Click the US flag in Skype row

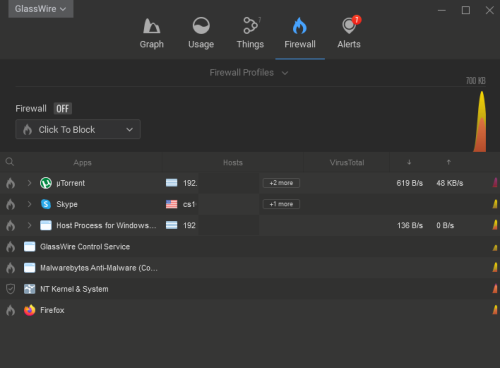[172, 204]
